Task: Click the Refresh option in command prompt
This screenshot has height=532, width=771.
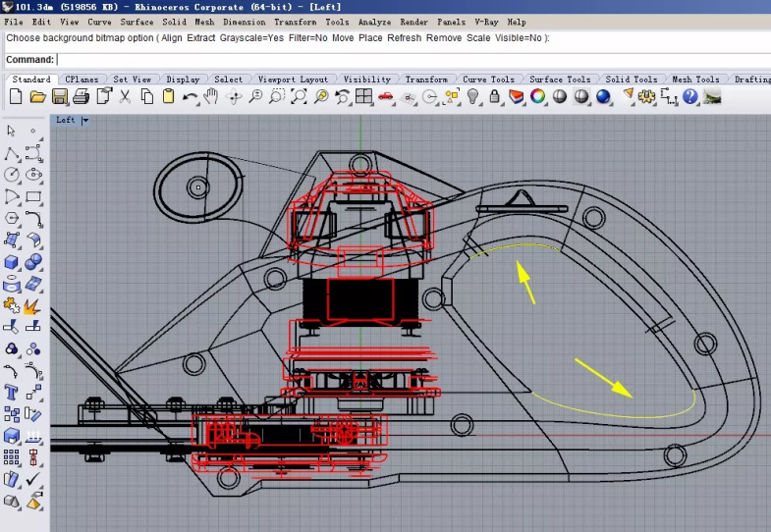Action: point(404,38)
